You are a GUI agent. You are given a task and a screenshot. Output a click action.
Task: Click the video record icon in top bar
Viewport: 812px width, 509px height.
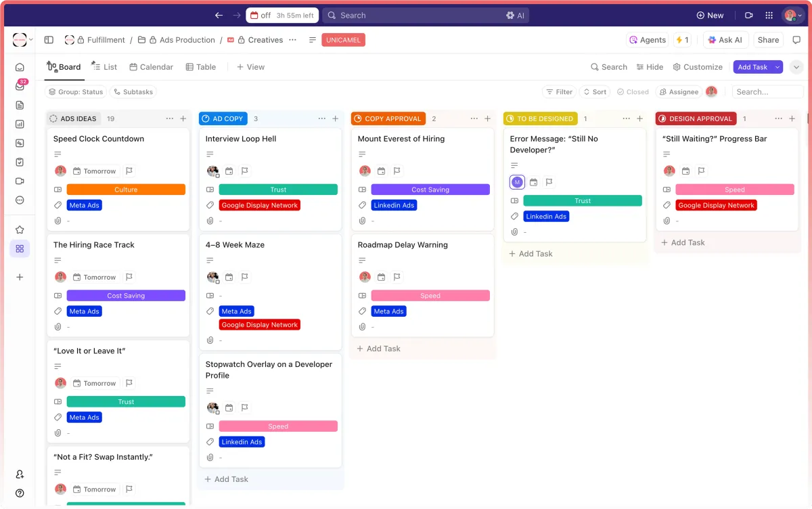click(x=749, y=15)
